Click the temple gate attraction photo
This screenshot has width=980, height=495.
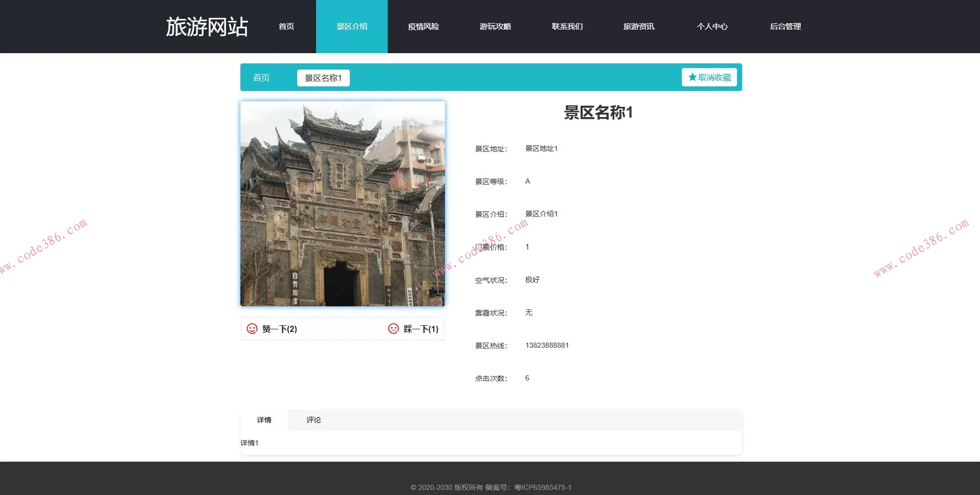click(342, 203)
